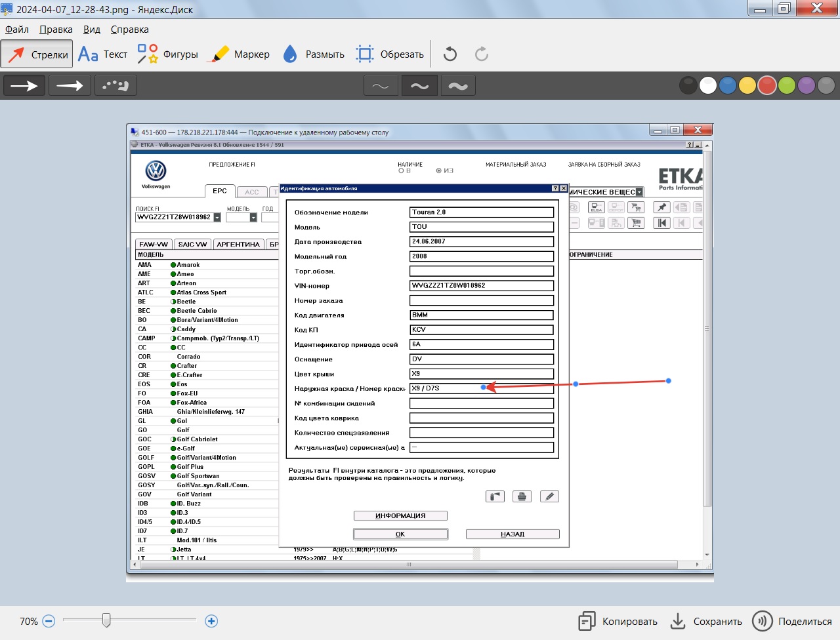Screen dimensions: 840x640
Task: Pick the yellow color swatch
Action: (747, 85)
